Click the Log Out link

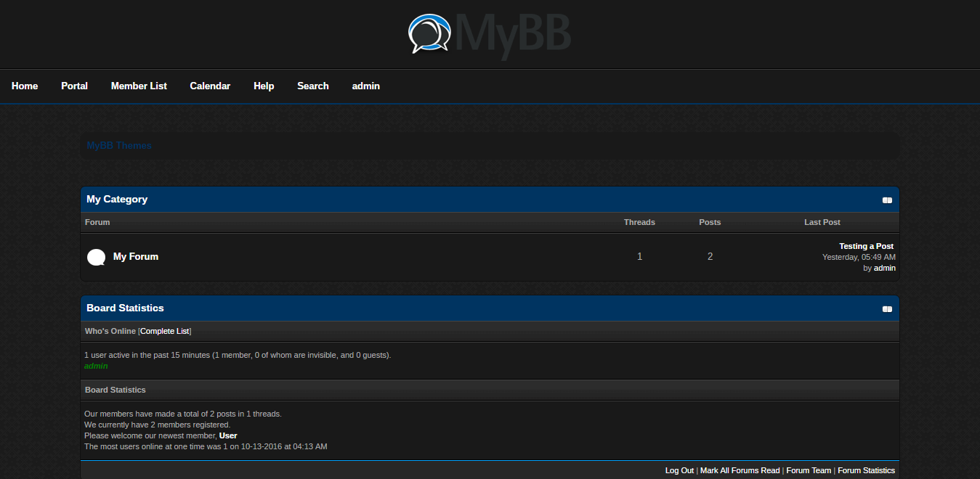click(x=679, y=470)
